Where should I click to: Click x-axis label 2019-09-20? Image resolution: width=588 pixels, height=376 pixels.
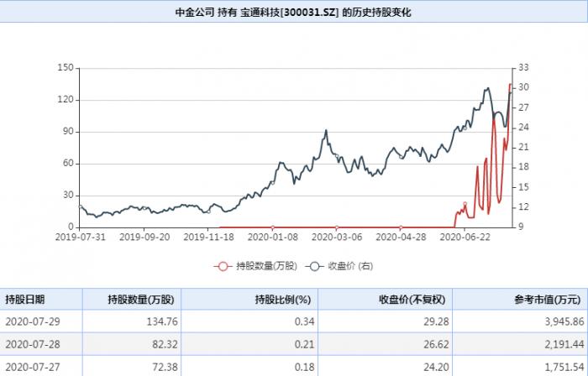(144, 237)
